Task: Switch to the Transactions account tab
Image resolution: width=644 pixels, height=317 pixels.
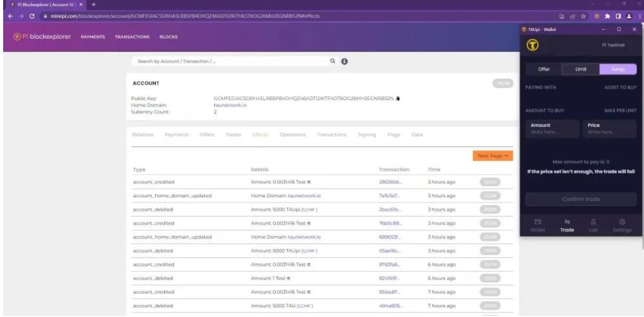Action: pos(332,134)
